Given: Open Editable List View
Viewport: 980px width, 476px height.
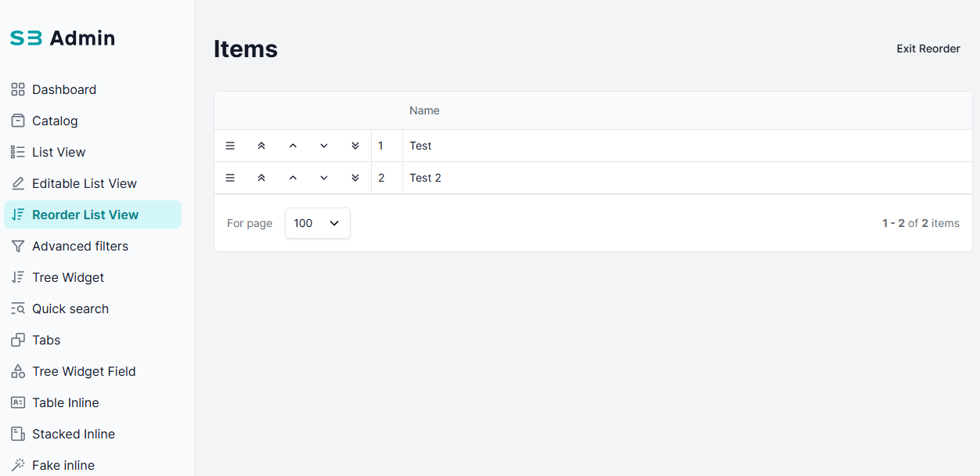Looking at the screenshot, I should coord(92,183).
